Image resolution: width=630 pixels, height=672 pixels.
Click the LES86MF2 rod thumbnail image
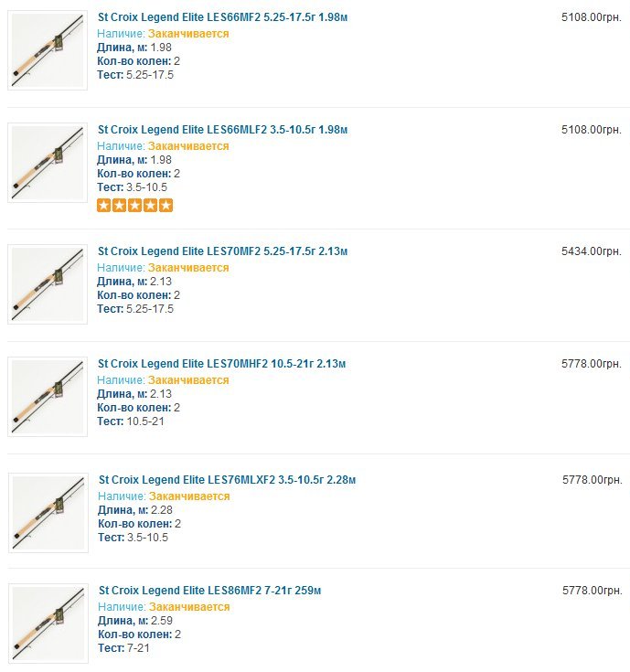click(x=48, y=623)
